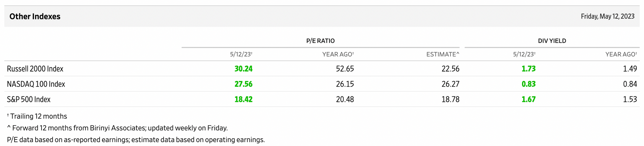Click the YEAR AGO header under DIV YIELD
The image size is (644, 146).
tap(621, 54)
